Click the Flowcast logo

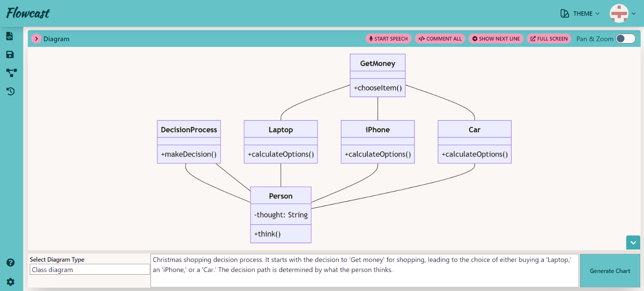(x=28, y=13)
